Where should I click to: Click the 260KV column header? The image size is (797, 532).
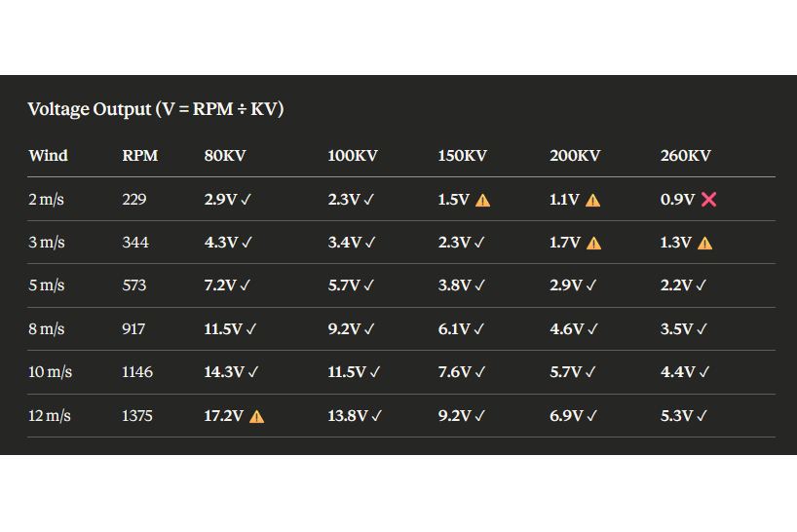click(x=686, y=156)
